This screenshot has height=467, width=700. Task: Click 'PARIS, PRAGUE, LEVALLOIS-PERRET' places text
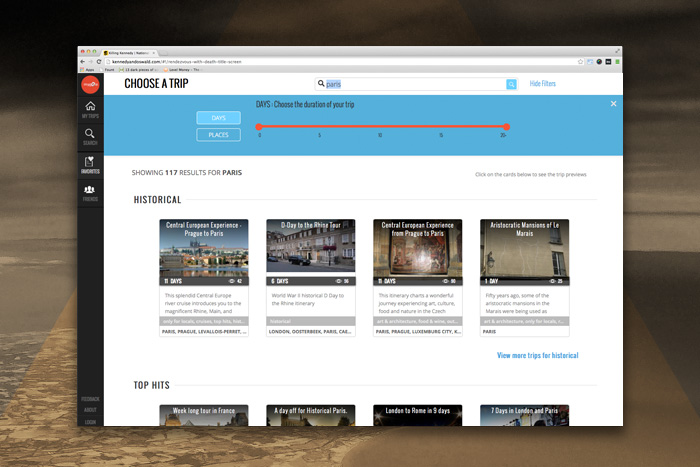coord(202,332)
